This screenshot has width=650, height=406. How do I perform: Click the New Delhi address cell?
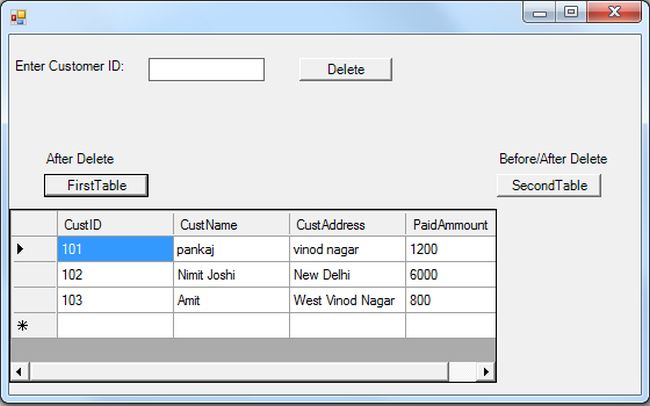[x=347, y=275]
